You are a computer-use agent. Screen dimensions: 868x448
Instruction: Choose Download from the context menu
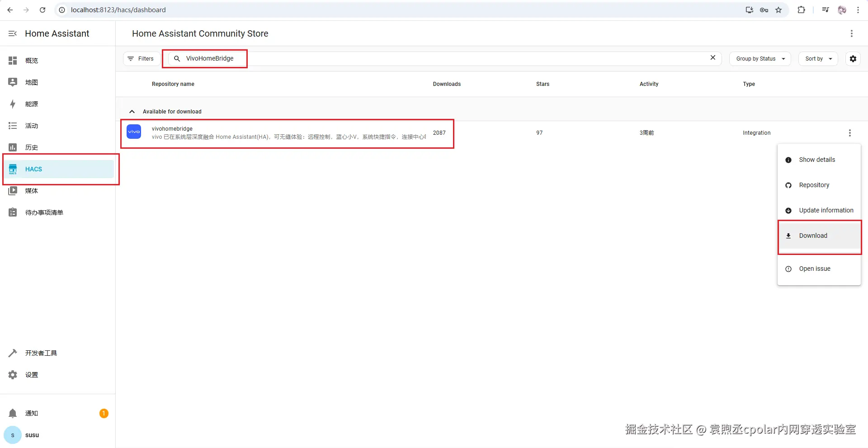819,236
